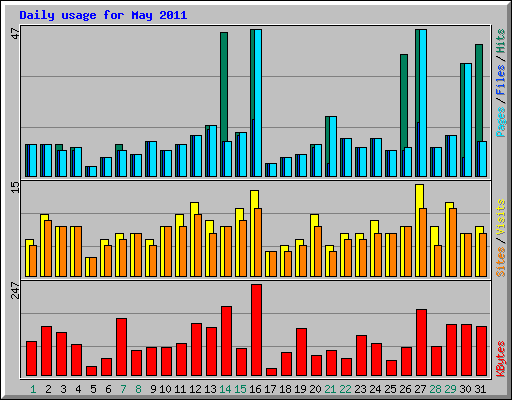The width and height of the screenshot is (512, 400).
Task: Click day label '1' on the x-axis
Action: click(33, 389)
